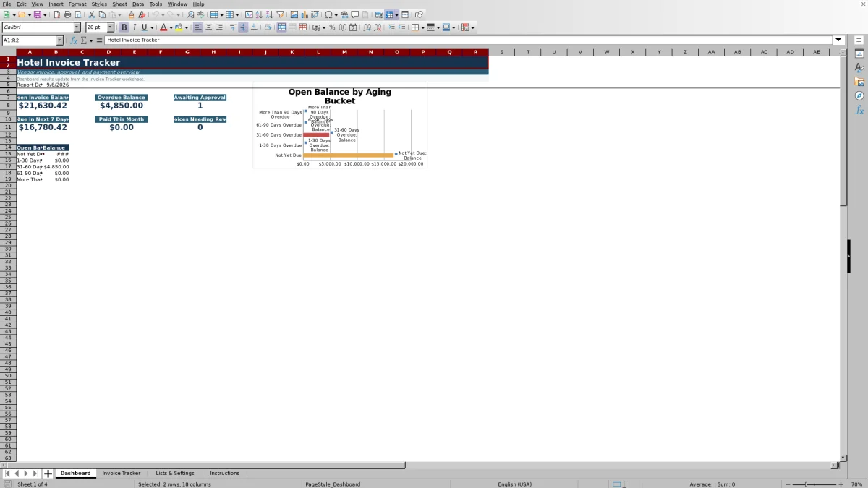Click the scroll to last sheet arrow
The width and height of the screenshot is (868, 488).
(x=35, y=474)
